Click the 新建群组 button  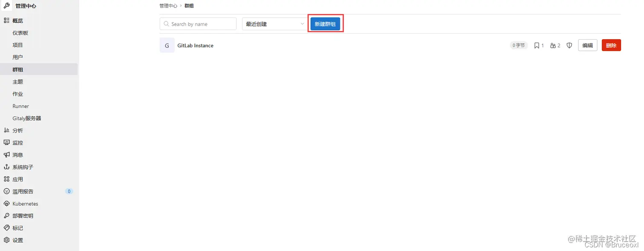325,24
